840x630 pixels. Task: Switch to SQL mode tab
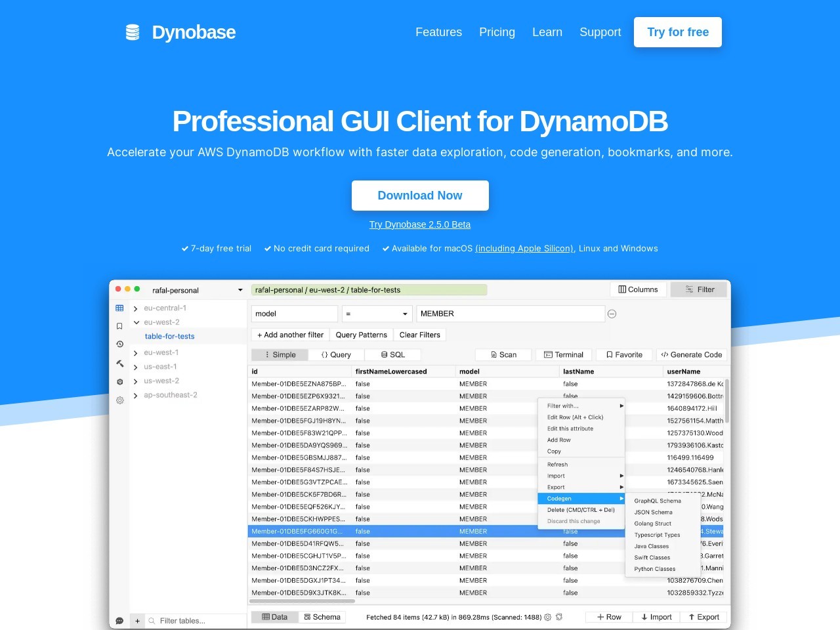[393, 354]
